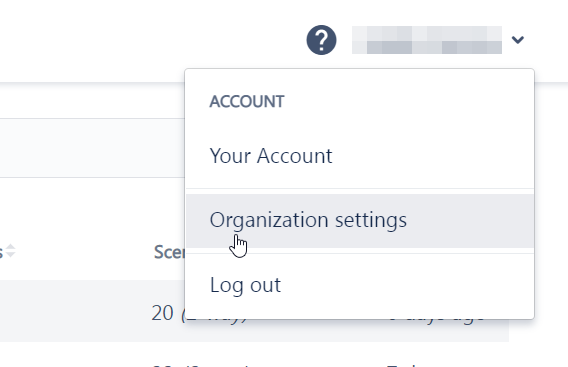
Task: Click the divider above Log out
Action: click(360, 253)
